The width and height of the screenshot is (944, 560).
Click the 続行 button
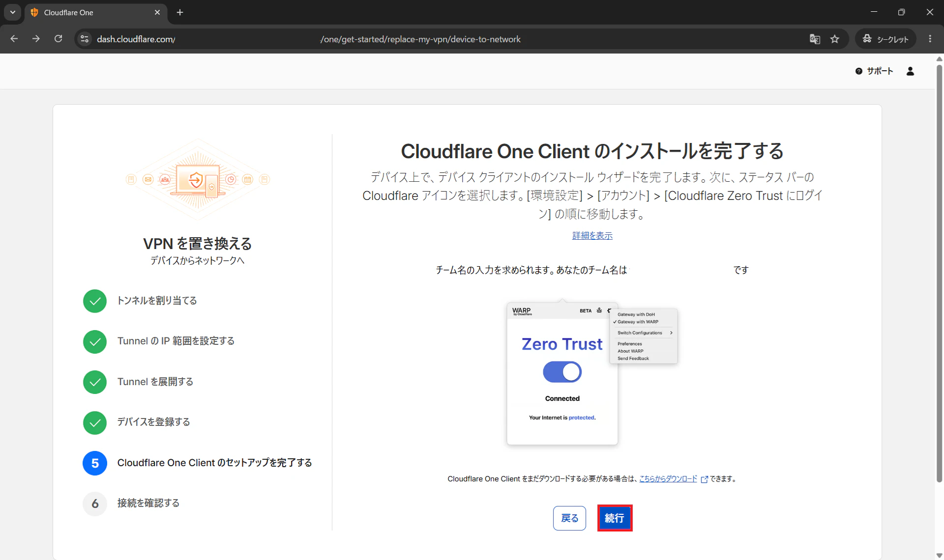615,518
